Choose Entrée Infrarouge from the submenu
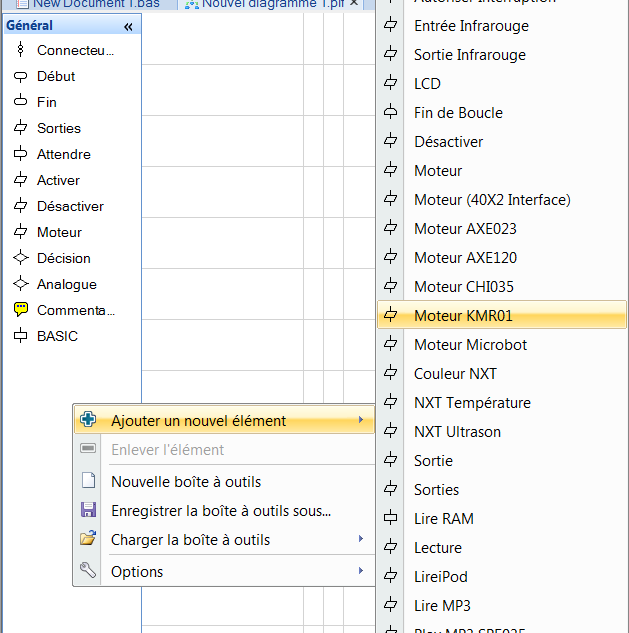The width and height of the screenshot is (629, 633). click(x=471, y=26)
